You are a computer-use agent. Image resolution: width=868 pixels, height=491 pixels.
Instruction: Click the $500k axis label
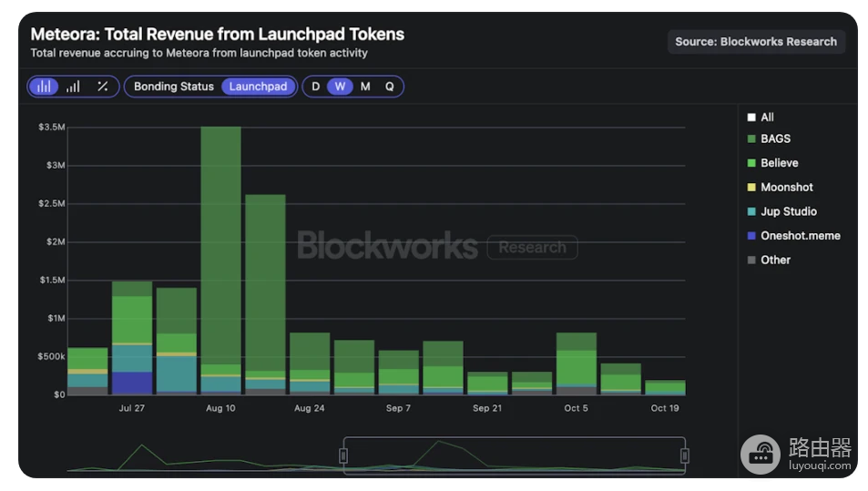tap(51, 356)
